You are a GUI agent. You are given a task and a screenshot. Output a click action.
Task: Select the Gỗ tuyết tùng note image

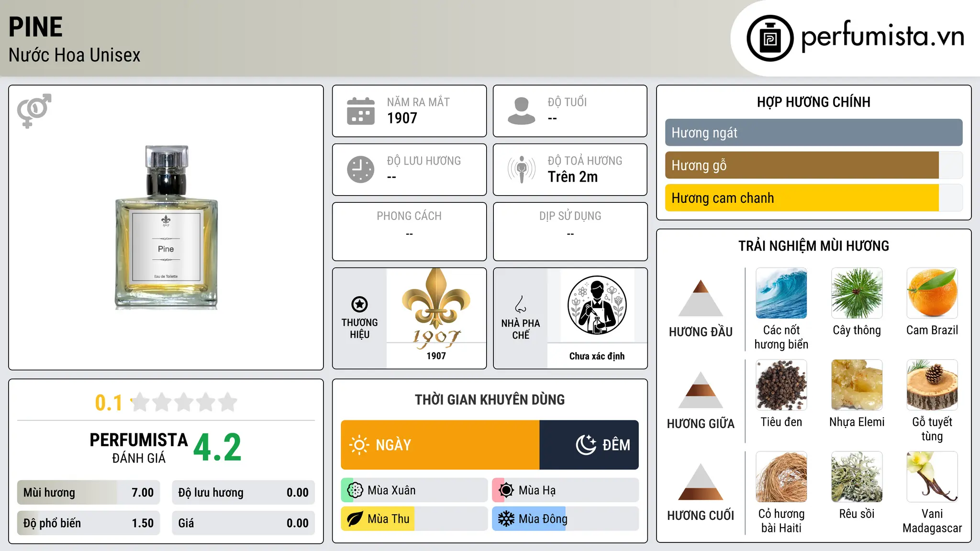point(932,385)
